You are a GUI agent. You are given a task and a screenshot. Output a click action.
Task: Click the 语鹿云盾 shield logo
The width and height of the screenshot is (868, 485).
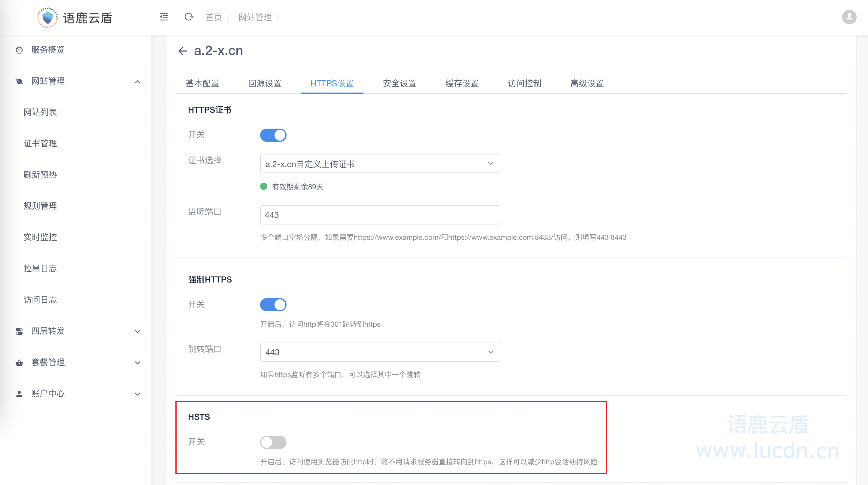tap(47, 17)
